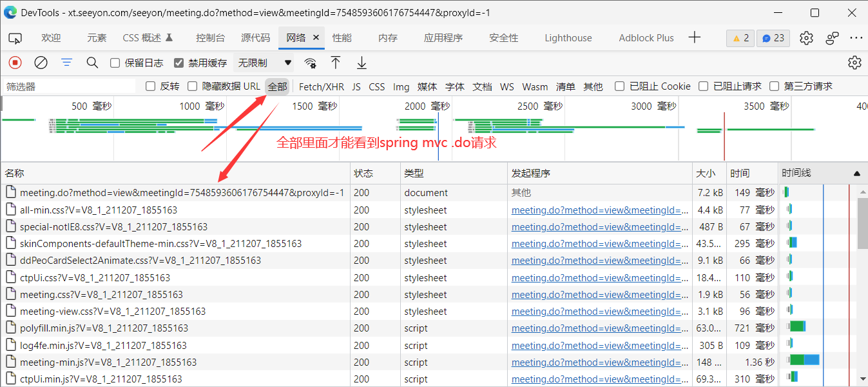Screen dimensions: 868x387
Task: Filter by CSS type button
Action: (377, 86)
